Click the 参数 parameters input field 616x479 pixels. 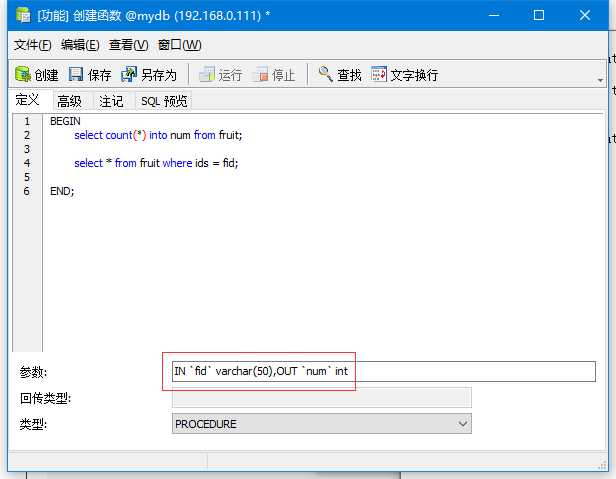[384, 371]
